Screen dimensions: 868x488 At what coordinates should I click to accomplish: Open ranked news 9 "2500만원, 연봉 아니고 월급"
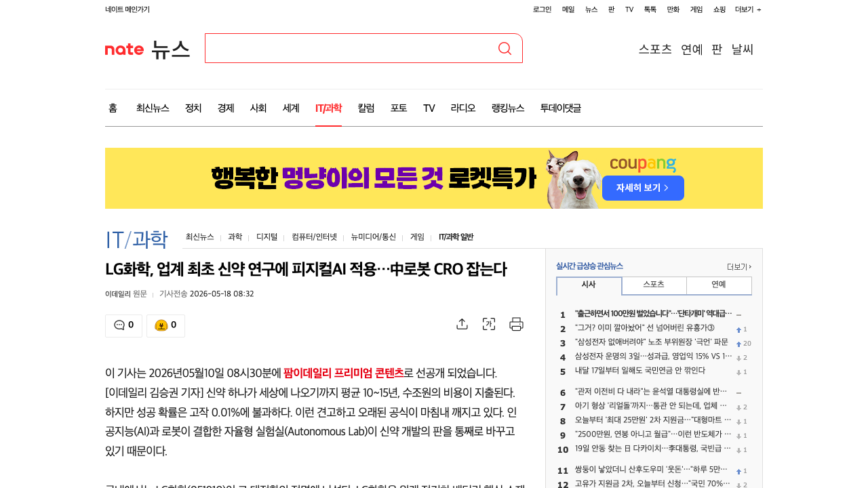(x=653, y=434)
